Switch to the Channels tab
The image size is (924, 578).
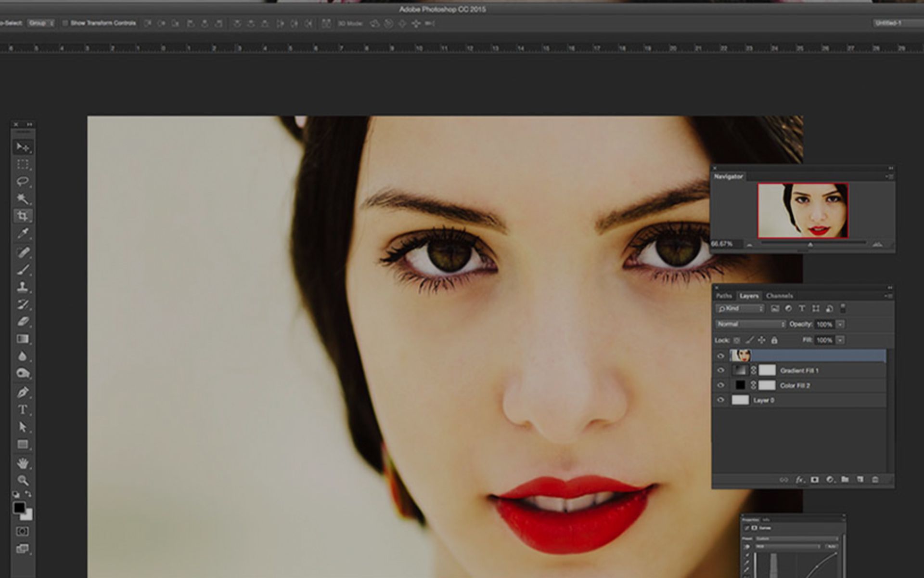779,296
